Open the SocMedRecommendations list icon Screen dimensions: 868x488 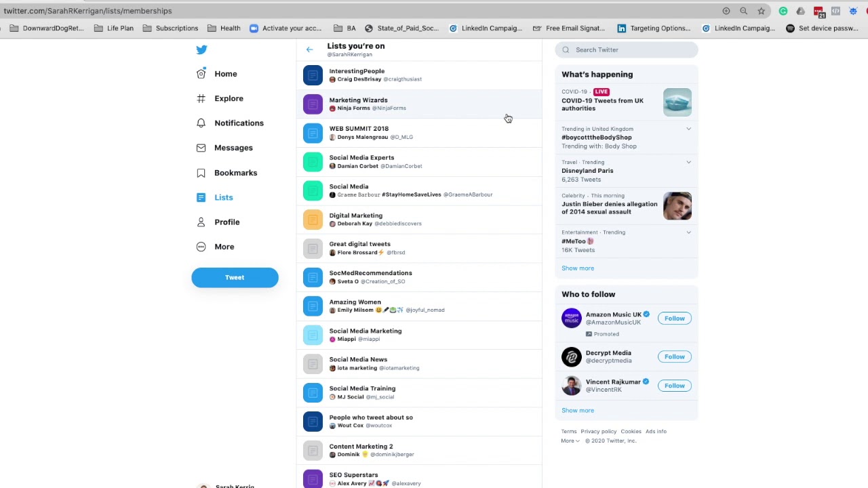point(313,277)
